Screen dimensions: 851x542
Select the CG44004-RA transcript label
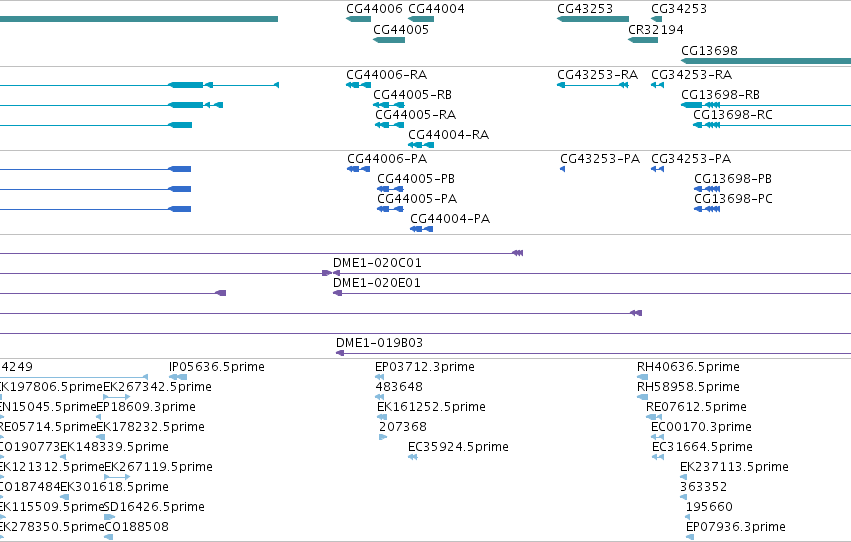[x=448, y=135]
